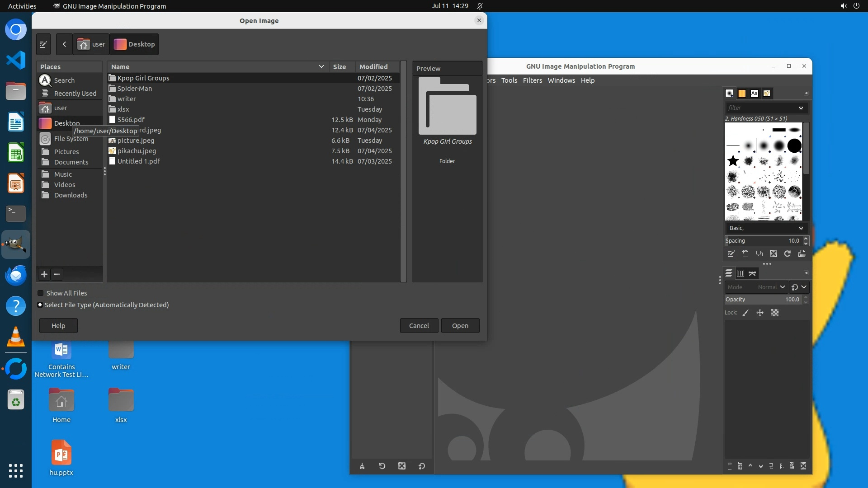Select the pikachu.jpeg file
Screen dimensions: 868x488
click(x=137, y=151)
